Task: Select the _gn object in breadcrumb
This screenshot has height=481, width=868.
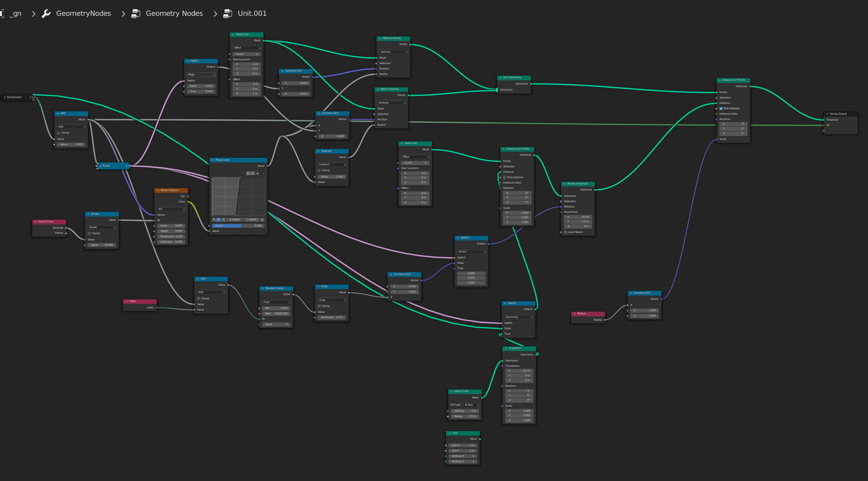Action: [x=15, y=14]
